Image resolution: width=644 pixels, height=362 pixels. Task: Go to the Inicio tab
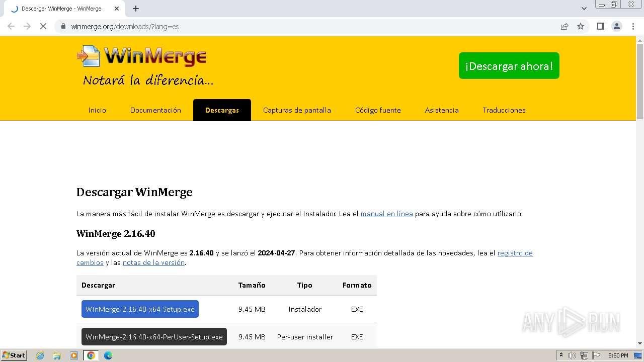tap(97, 110)
